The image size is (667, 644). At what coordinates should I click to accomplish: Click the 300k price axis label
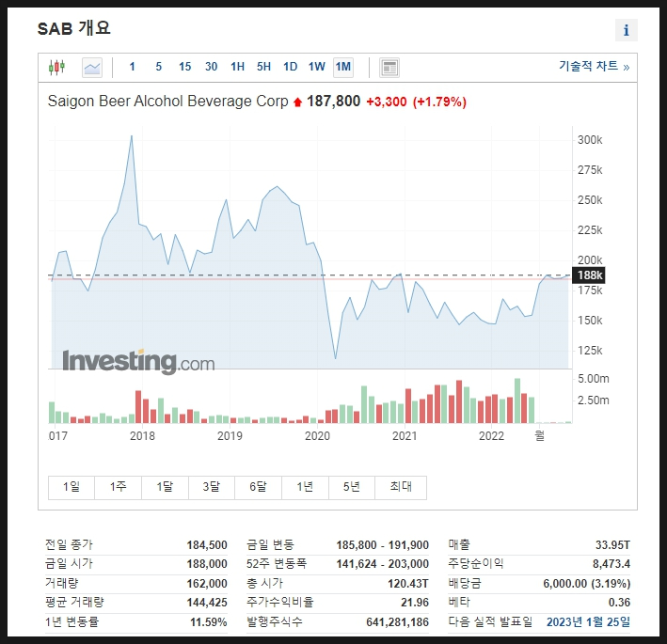[x=590, y=140]
